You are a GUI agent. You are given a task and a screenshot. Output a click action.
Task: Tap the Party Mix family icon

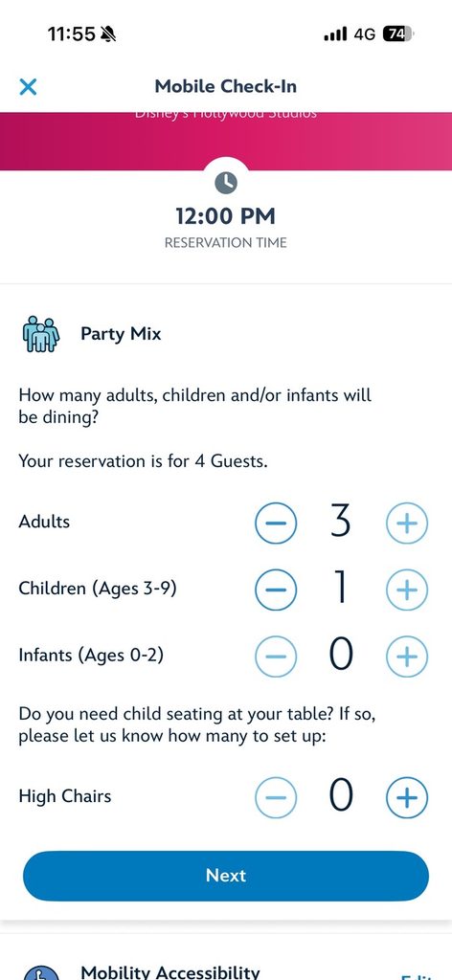click(x=40, y=335)
